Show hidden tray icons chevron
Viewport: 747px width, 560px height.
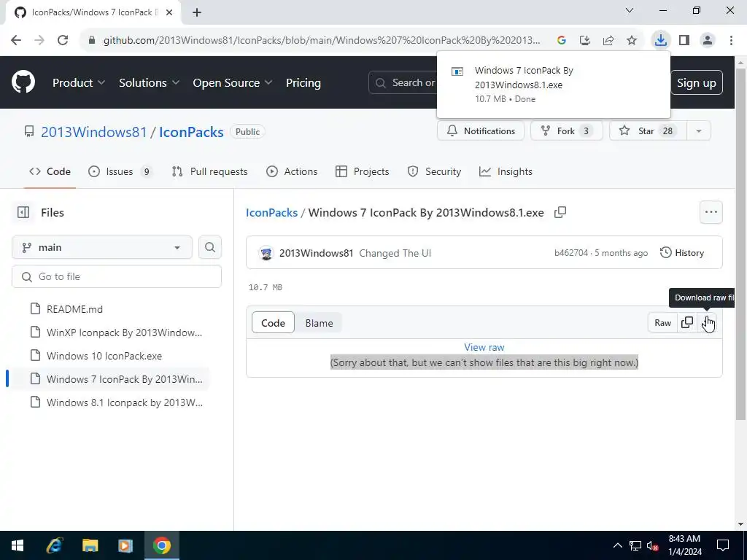pos(617,545)
